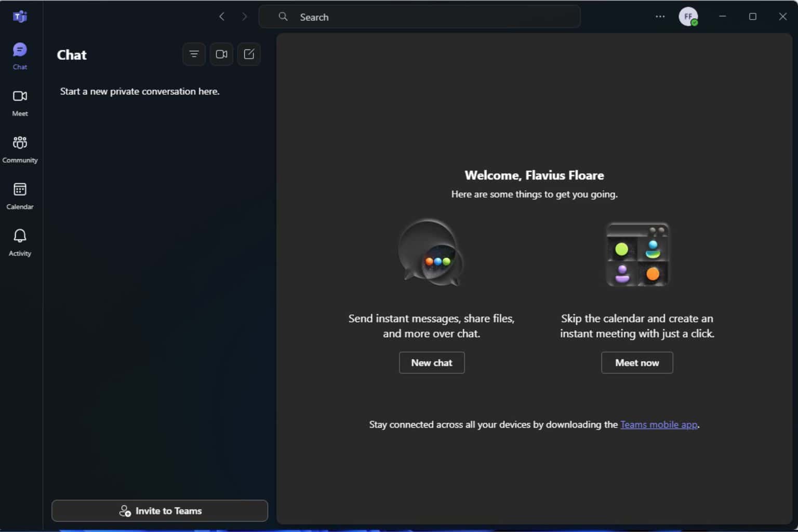Open the Meet section in sidebar
This screenshot has width=798, height=532.
20,103
